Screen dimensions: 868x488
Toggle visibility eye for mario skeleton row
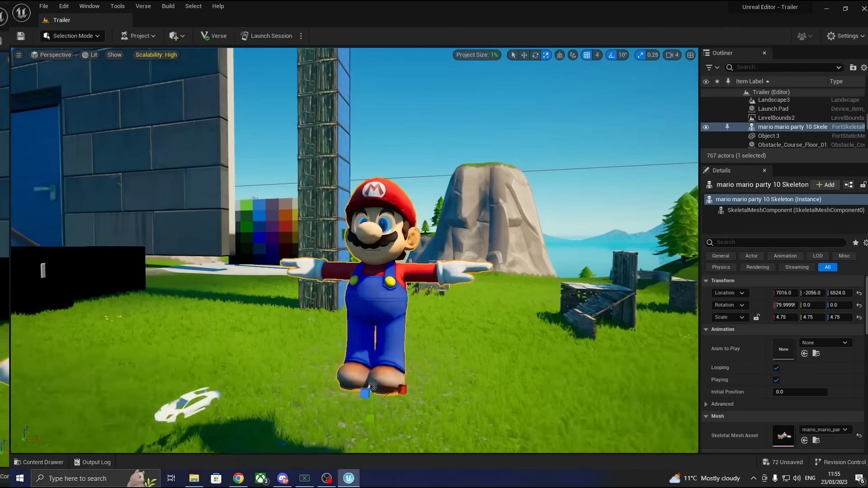[706, 127]
